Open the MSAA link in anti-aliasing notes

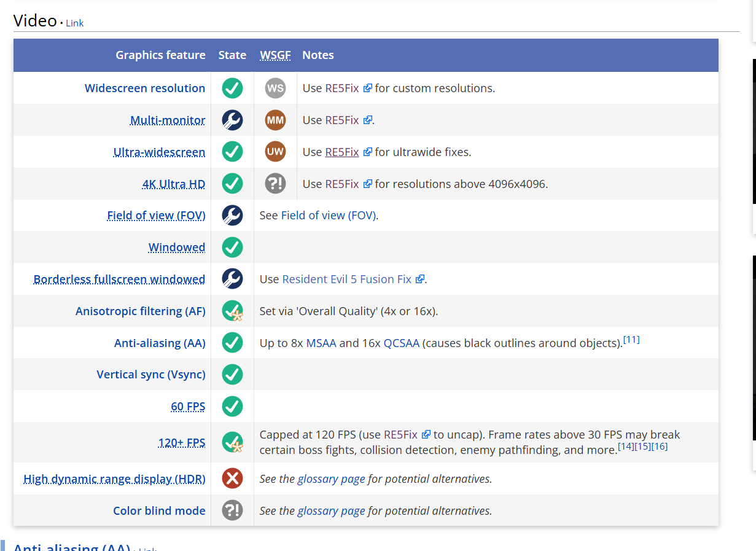pyautogui.click(x=321, y=343)
